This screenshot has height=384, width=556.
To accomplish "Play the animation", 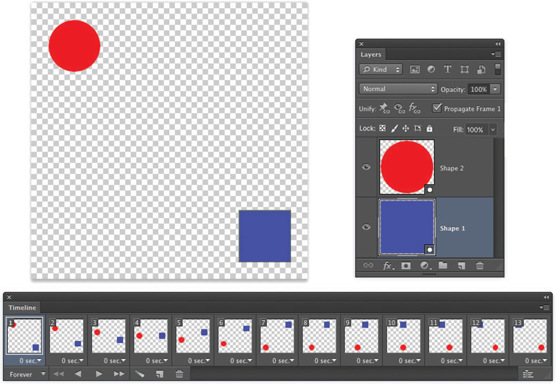I will [x=99, y=374].
